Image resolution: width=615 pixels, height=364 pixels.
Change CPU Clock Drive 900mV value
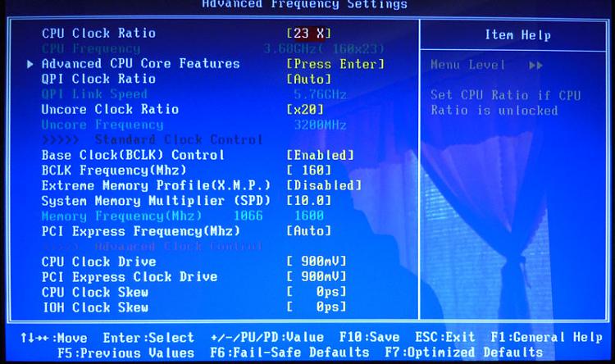tap(317, 262)
